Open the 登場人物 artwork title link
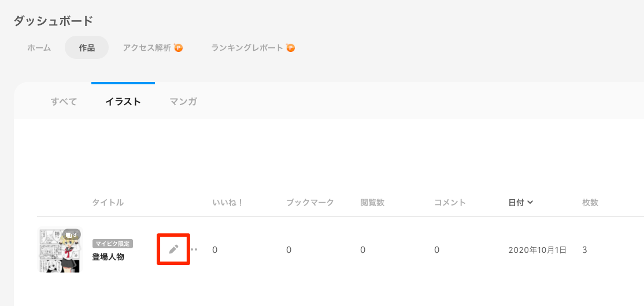Image resolution: width=644 pixels, height=306 pixels. (108, 257)
